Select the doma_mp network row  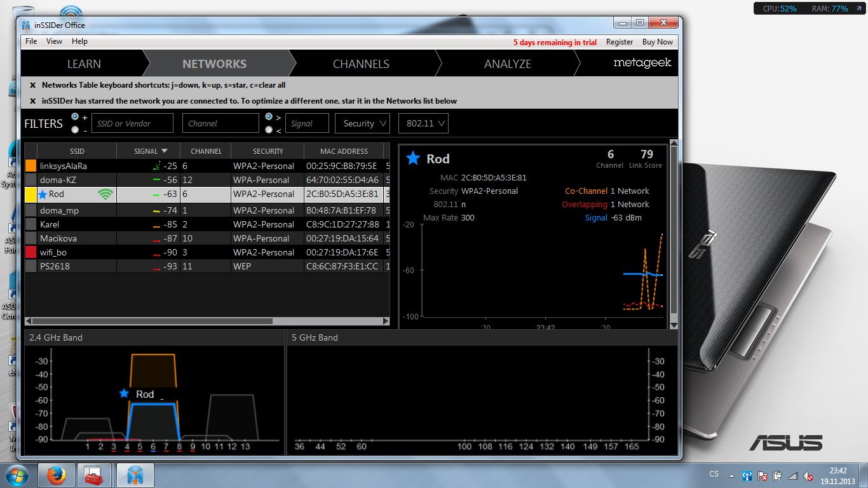point(207,210)
